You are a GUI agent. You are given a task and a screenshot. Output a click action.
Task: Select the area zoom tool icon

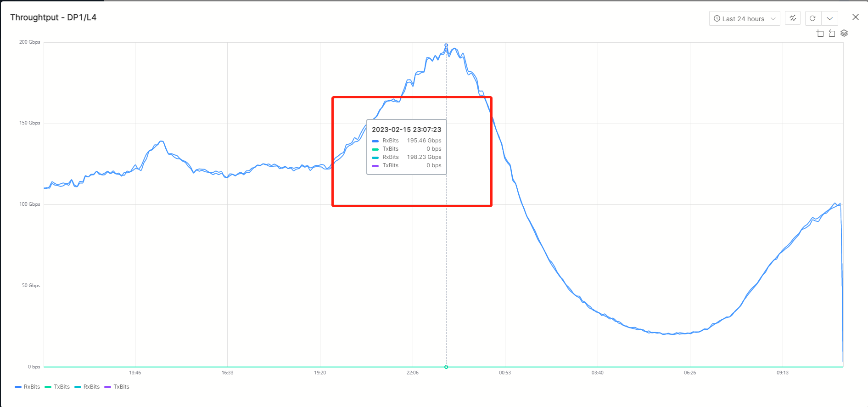pos(820,33)
